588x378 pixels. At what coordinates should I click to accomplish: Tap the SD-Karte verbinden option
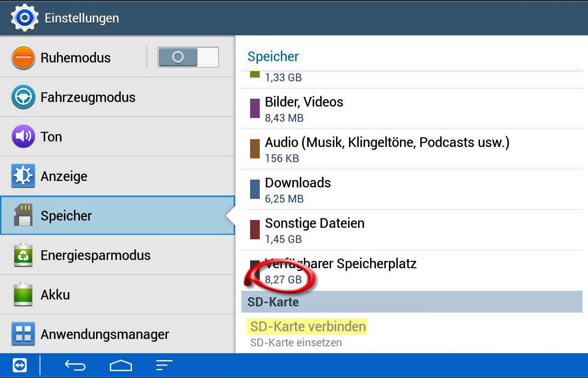coord(308,327)
